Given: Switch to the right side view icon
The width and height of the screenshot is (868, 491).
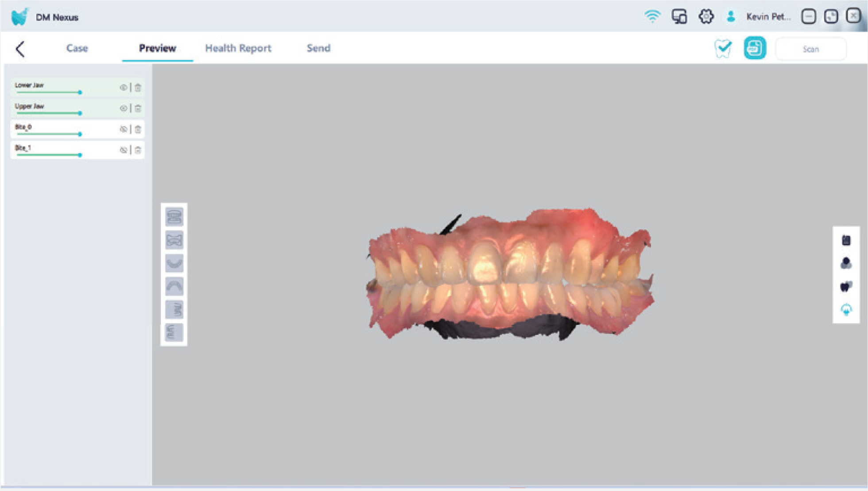Looking at the screenshot, I should (x=174, y=309).
